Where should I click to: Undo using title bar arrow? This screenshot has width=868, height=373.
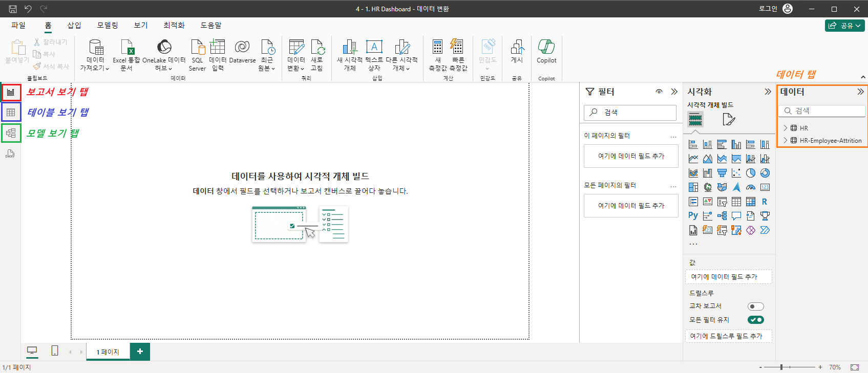(x=28, y=9)
